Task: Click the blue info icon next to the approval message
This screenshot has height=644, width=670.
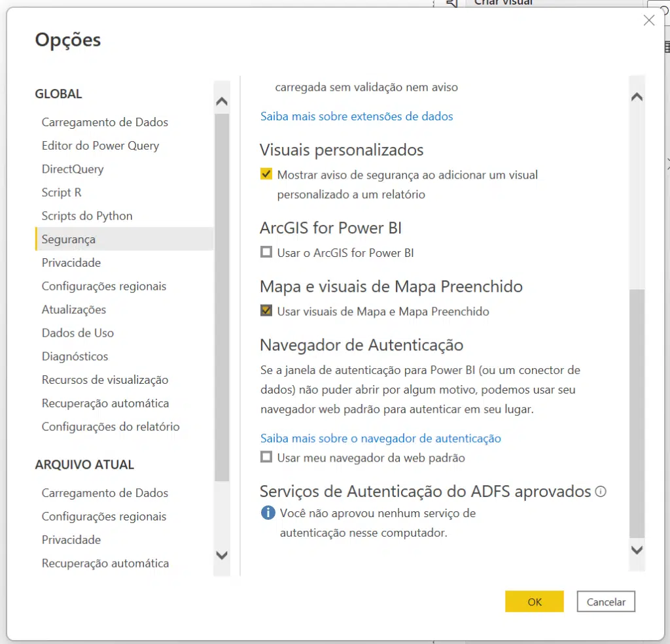Action: (x=268, y=513)
